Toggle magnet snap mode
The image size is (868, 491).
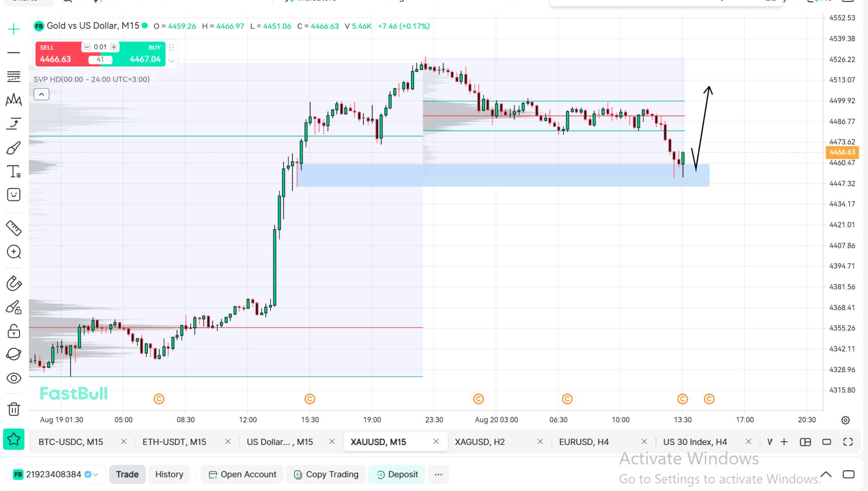click(14, 284)
